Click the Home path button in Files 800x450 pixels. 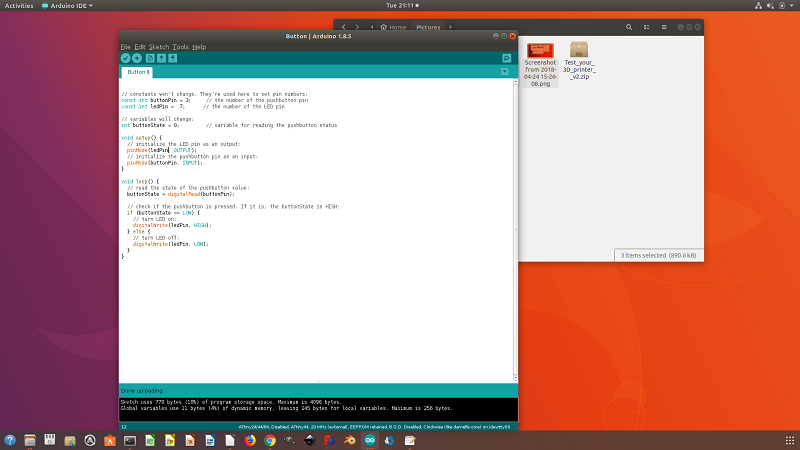[x=393, y=27]
